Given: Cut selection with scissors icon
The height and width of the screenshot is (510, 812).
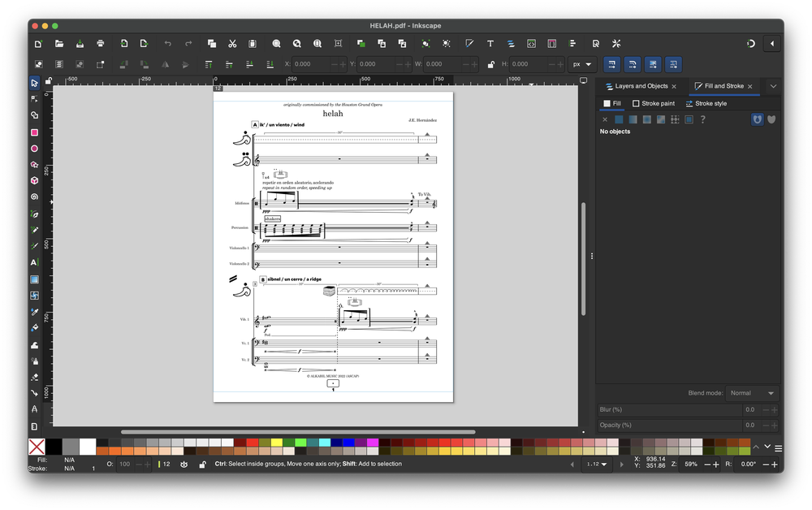Looking at the screenshot, I should pyautogui.click(x=232, y=44).
